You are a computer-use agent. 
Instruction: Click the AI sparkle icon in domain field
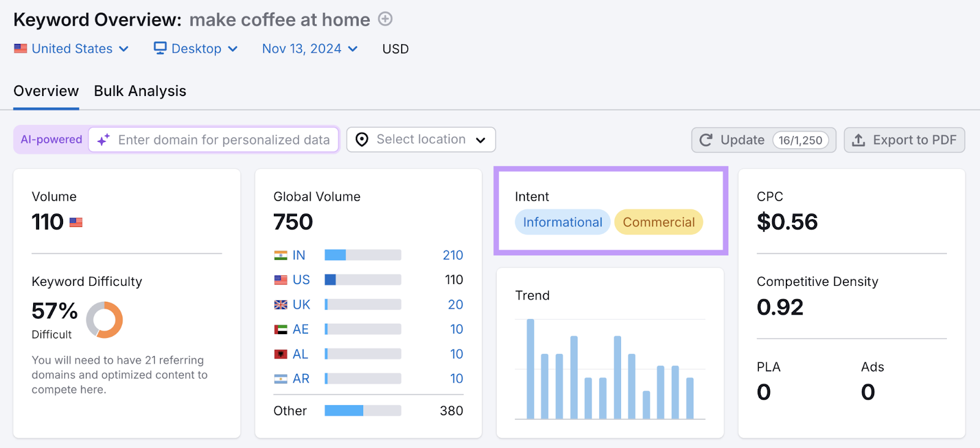point(104,140)
